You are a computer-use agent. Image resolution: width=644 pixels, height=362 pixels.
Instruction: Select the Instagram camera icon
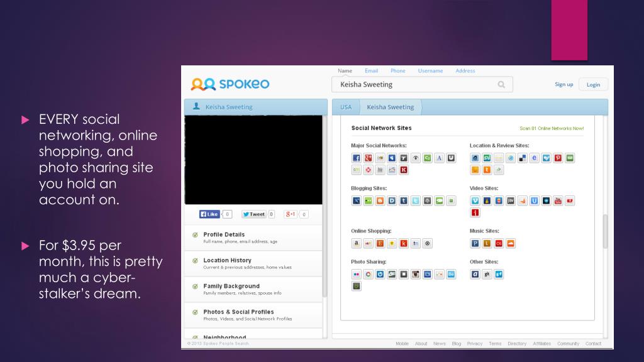coord(416,274)
